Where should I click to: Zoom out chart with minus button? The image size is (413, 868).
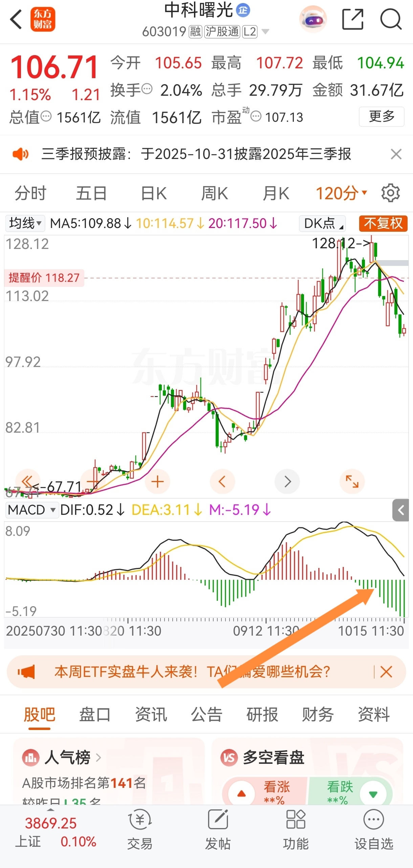click(x=92, y=481)
